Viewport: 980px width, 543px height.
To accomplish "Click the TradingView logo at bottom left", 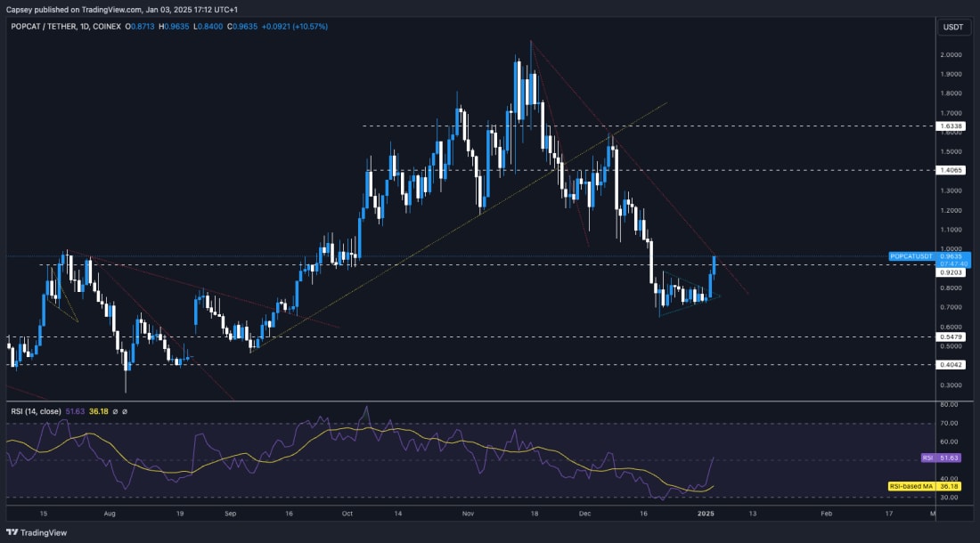I will point(37,532).
